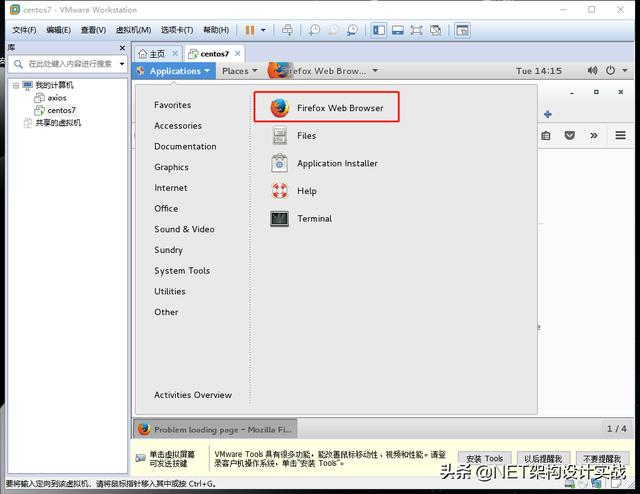640x494 pixels.
Task: Select the Office category
Action: coord(166,208)
